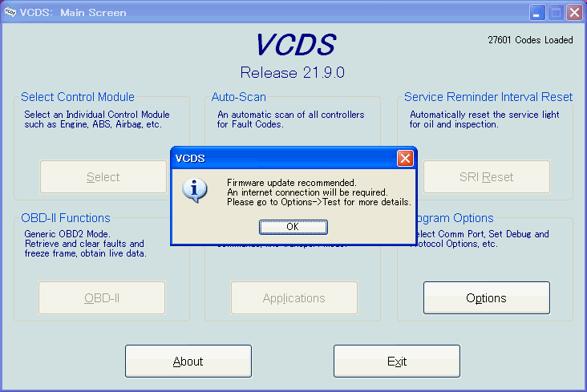
Task: Click 'Select an Individual Control Module' text
Action: 97,115
